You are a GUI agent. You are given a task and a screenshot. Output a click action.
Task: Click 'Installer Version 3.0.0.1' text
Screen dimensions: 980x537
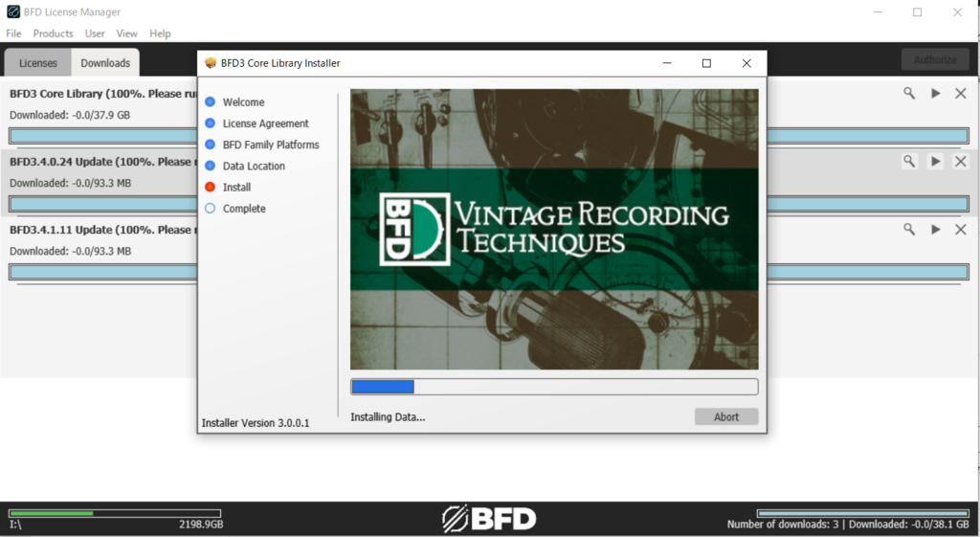[x=256, y=423]
